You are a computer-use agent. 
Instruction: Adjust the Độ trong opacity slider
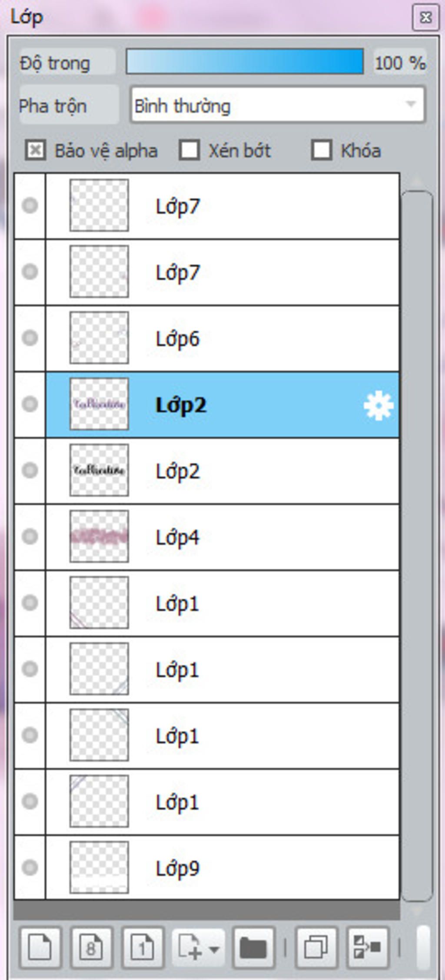245,61
